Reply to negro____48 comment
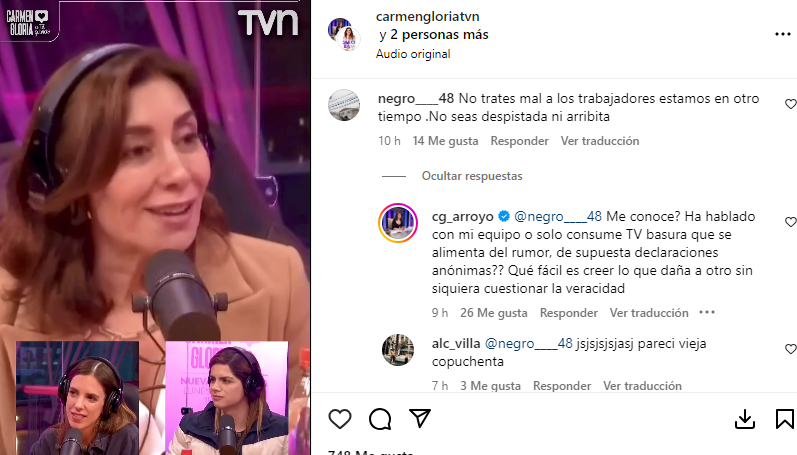 tap(519, 141)
